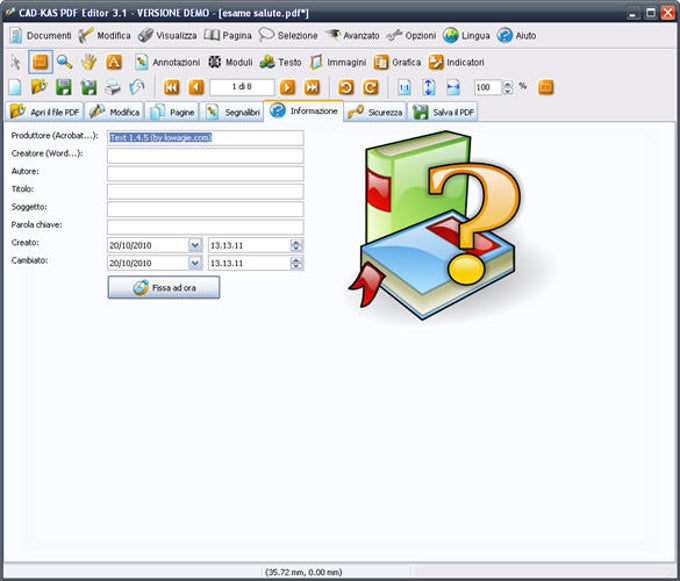Switch to the Sicurezza tab
The image size is (680, 581).
pos(376,112)
